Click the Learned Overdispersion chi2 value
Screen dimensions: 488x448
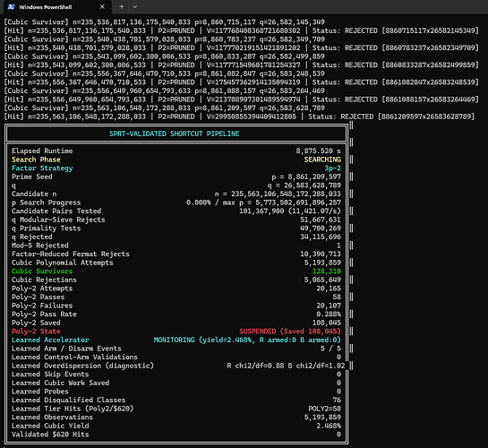coord(286,366)
